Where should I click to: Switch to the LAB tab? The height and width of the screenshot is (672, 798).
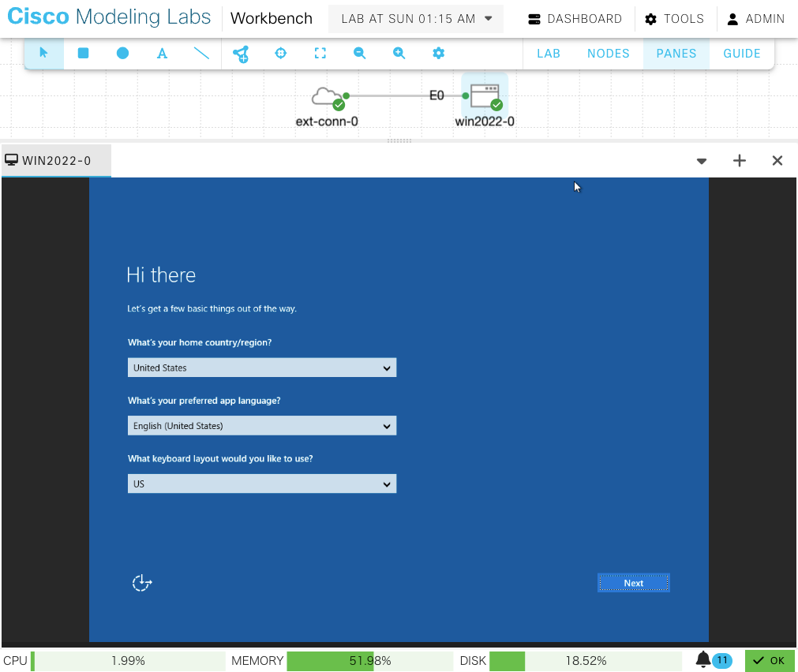549,54
